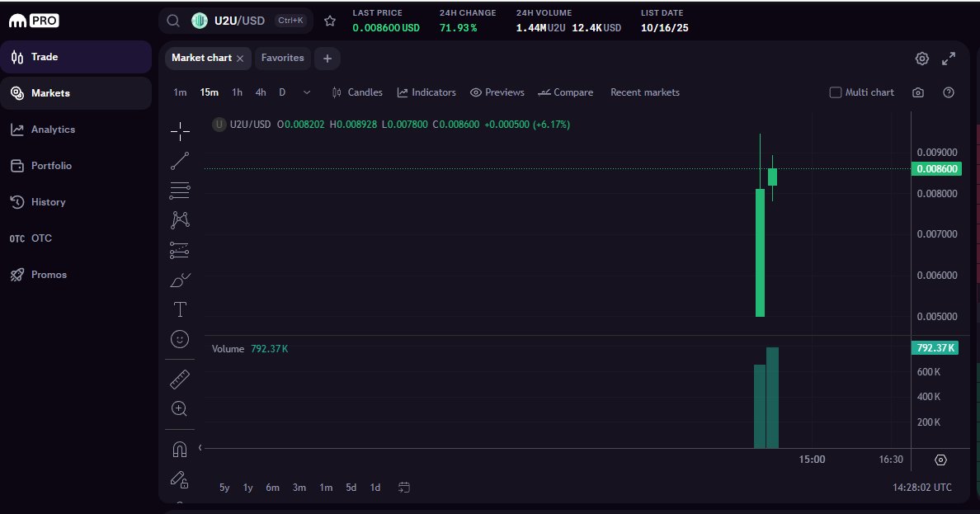
Task: Toggle the magnet snap mode
Action: (179, 449)
